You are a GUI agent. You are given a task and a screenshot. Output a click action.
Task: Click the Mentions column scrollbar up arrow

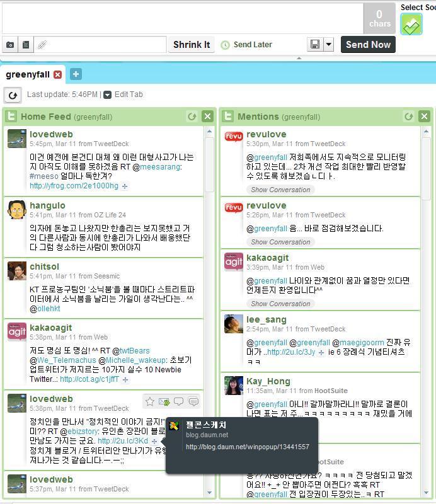coord(427,131)
